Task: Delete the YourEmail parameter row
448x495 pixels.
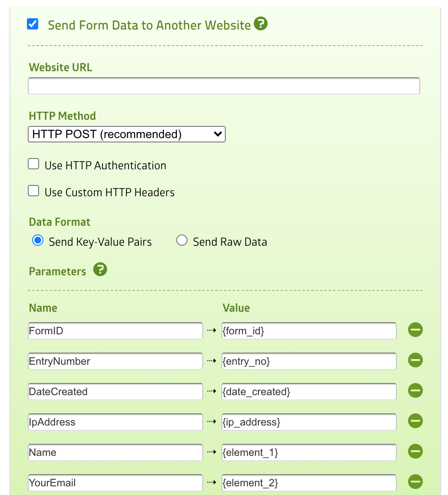Action: pos(415,482)
